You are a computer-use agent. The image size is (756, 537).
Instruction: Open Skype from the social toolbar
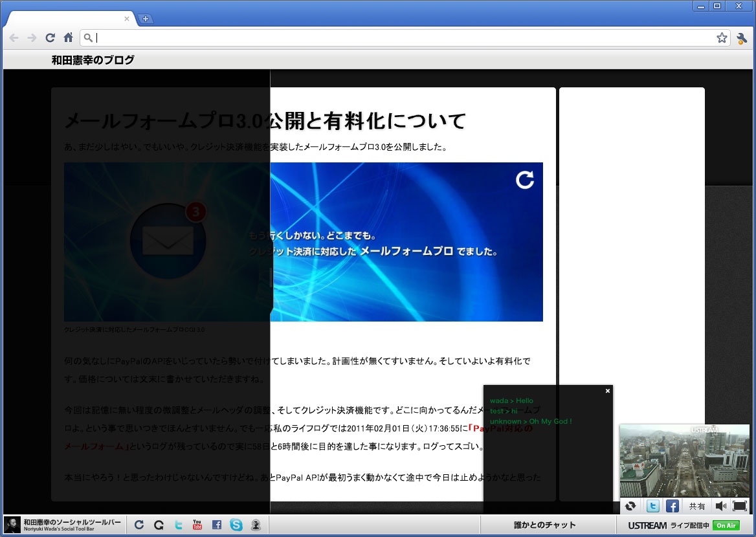[236, 525]
